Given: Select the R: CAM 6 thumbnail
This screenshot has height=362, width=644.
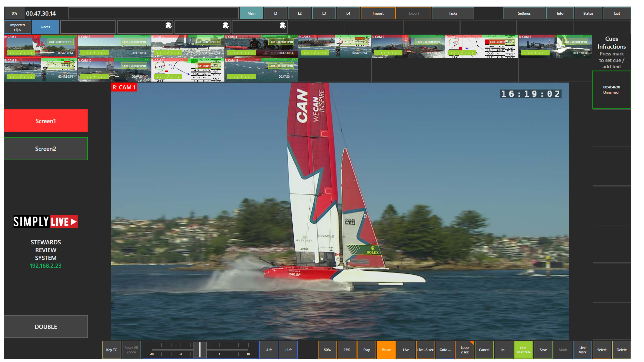Looking at the screenshot, I should point(408,46).
